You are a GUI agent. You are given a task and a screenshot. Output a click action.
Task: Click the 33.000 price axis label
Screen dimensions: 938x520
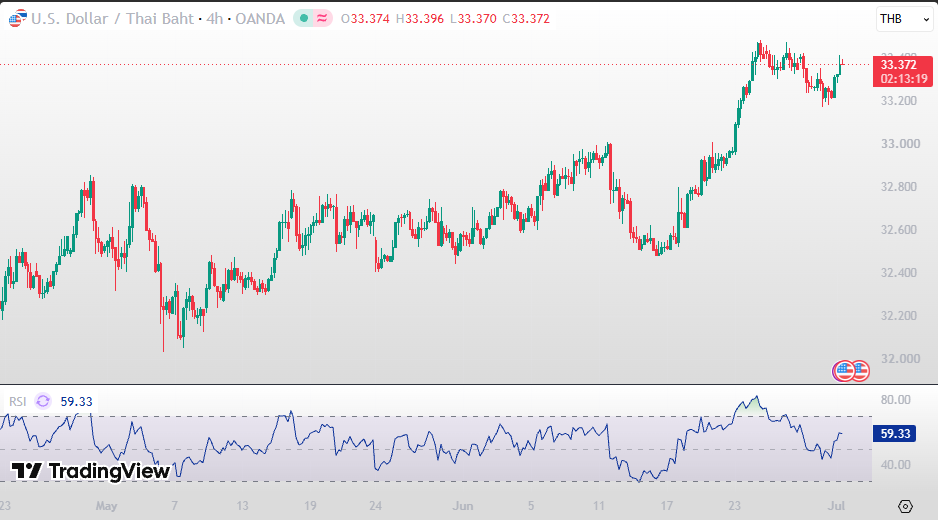pyautogui.click(x=900, y=144)
